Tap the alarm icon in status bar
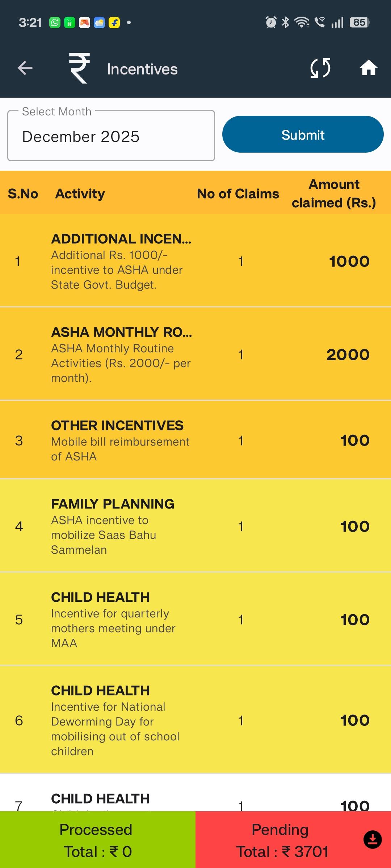 [270, 22]
